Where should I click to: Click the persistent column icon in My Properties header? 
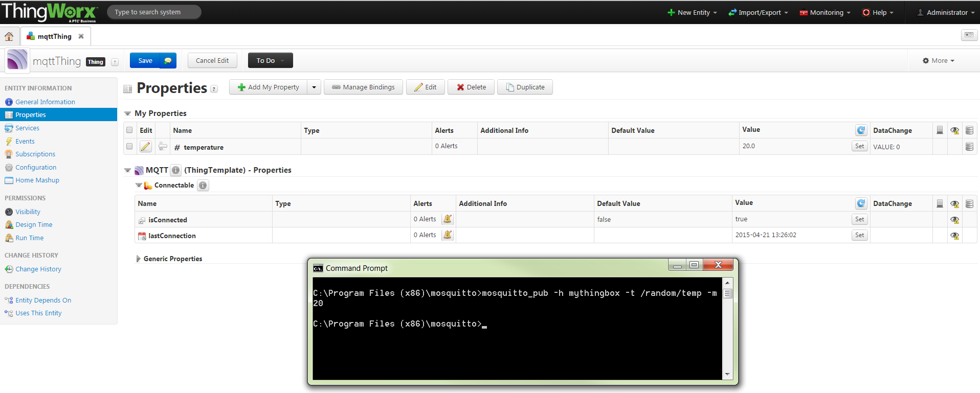(x=940, y=130)
